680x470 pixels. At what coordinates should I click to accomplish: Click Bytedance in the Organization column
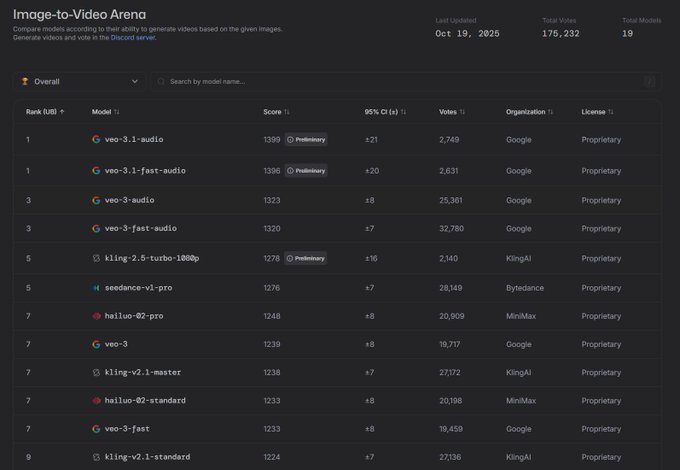tap(525, 288)
